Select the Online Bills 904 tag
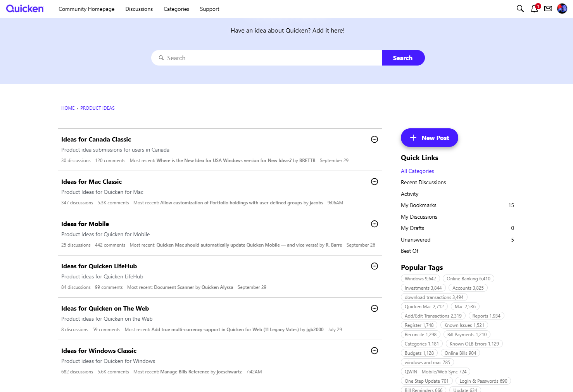This screenshot has height=392, width=573. (460, 353)
